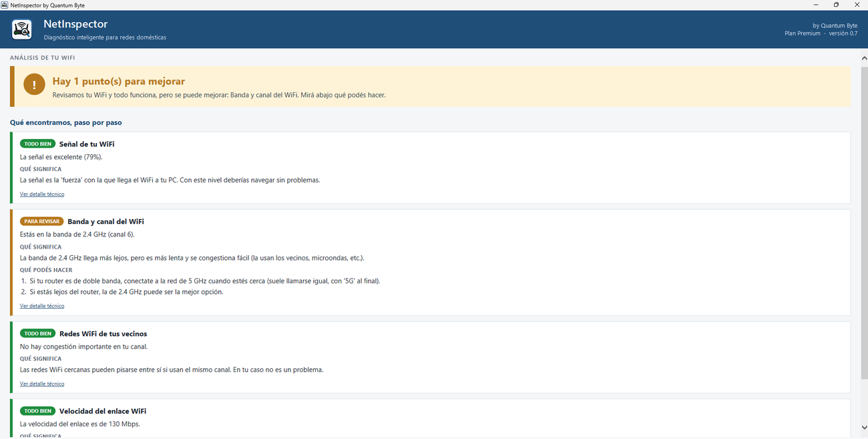Screen dimensions: 868x439
Task: Click the scrollbar up arrow
Action: tap(864, 58)
